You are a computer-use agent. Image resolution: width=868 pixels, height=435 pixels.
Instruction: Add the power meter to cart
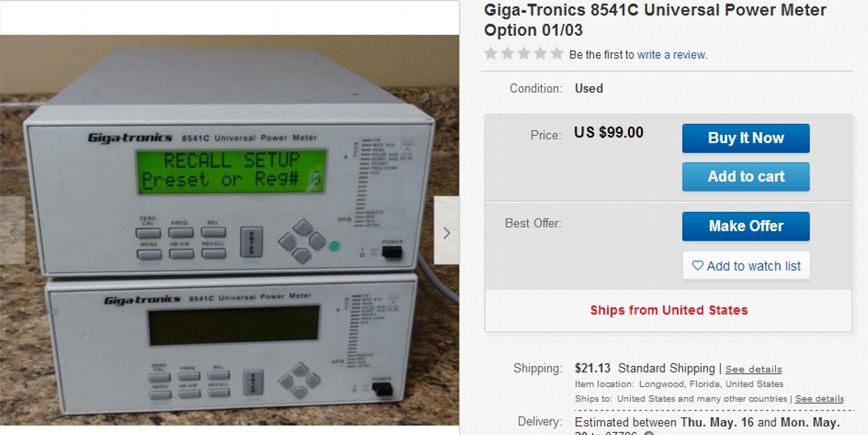pos(746,177)
